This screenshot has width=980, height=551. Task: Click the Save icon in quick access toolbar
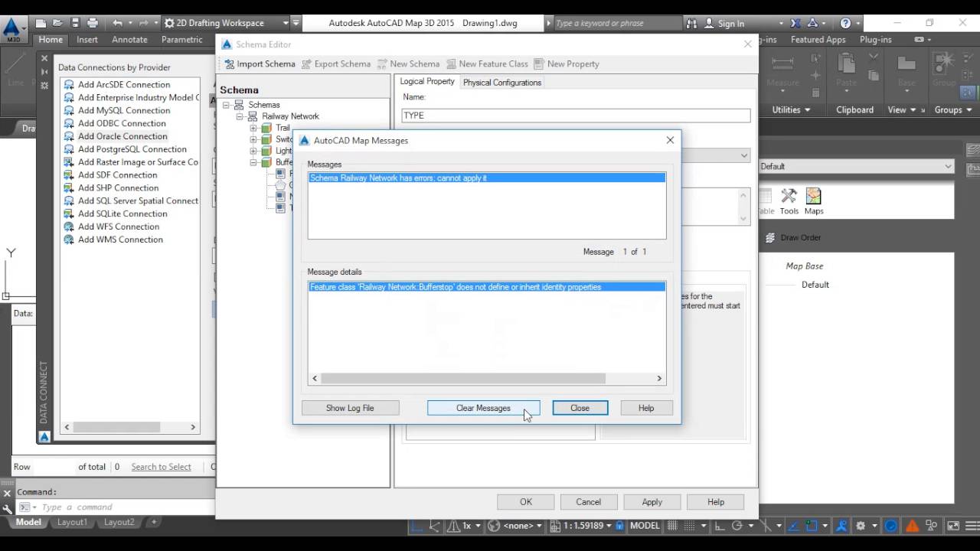click(74, 23)
